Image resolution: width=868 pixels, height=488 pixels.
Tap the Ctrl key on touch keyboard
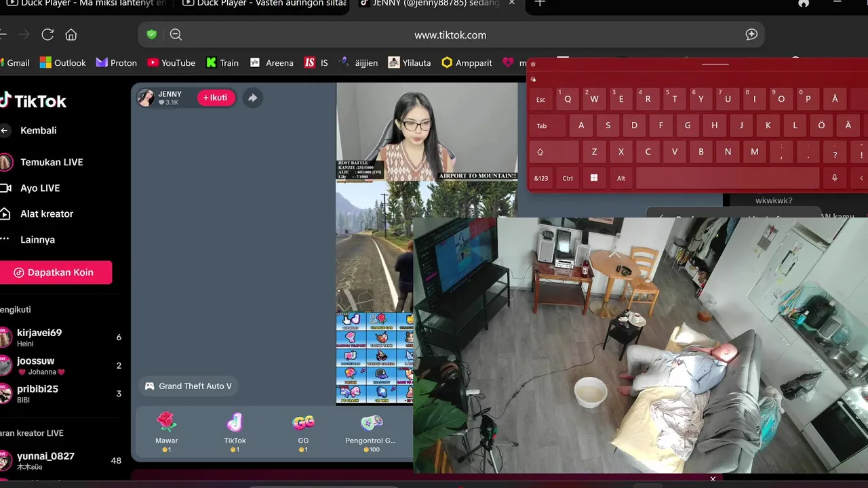[568, 178]
